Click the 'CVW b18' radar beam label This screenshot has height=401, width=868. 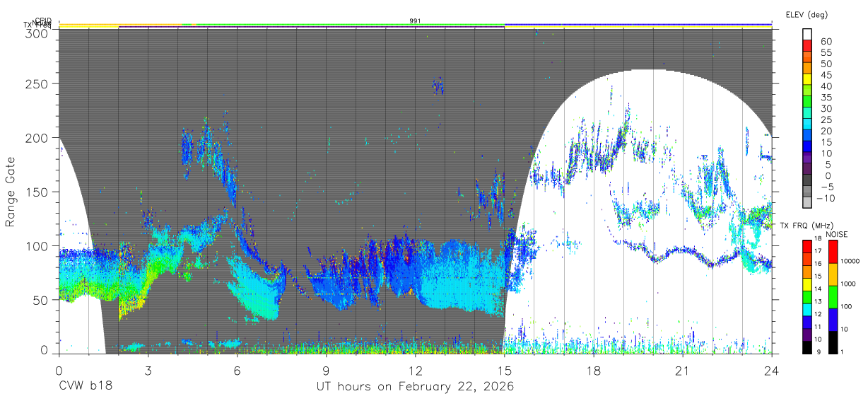[x=86, y=387]
